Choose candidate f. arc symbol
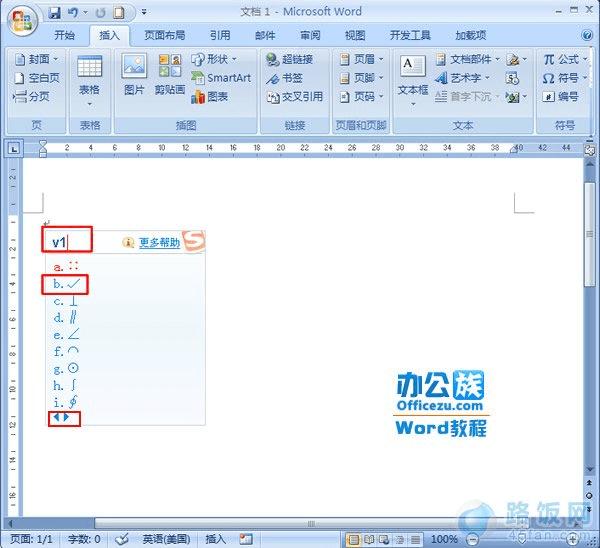 (x=66, y=351)
